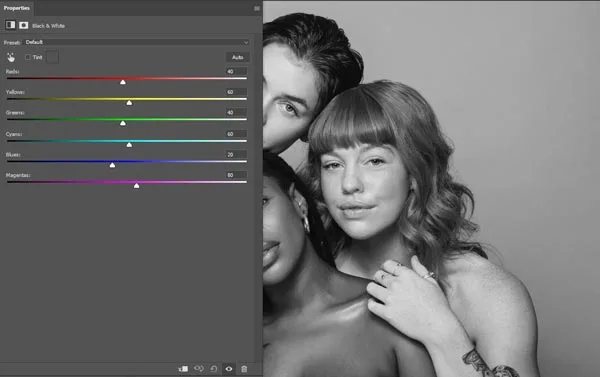The width and height of the screenshot is (600, 377).
Task: Open the Tint color swatch
Action: pyautogui.click(x=52, y=57)
